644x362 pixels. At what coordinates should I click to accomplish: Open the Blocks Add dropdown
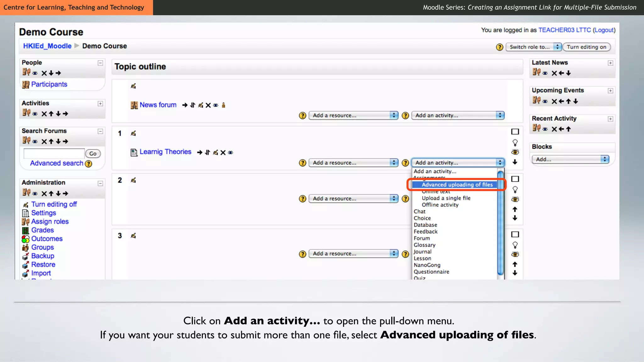coord(570,159)
